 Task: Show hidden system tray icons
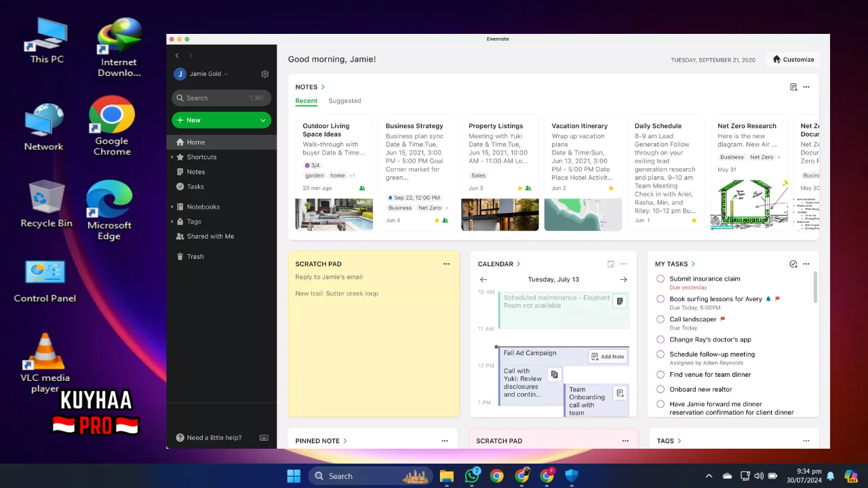(709, 476)
